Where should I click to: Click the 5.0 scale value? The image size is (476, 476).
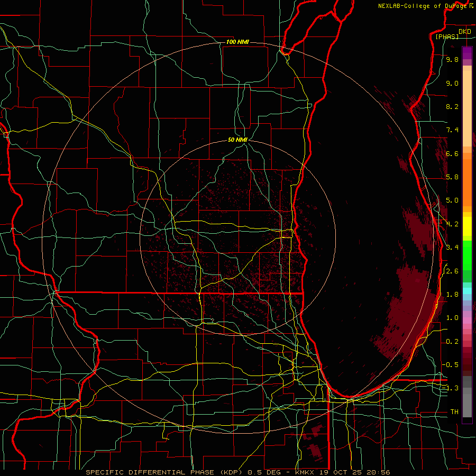click(452, 200)
